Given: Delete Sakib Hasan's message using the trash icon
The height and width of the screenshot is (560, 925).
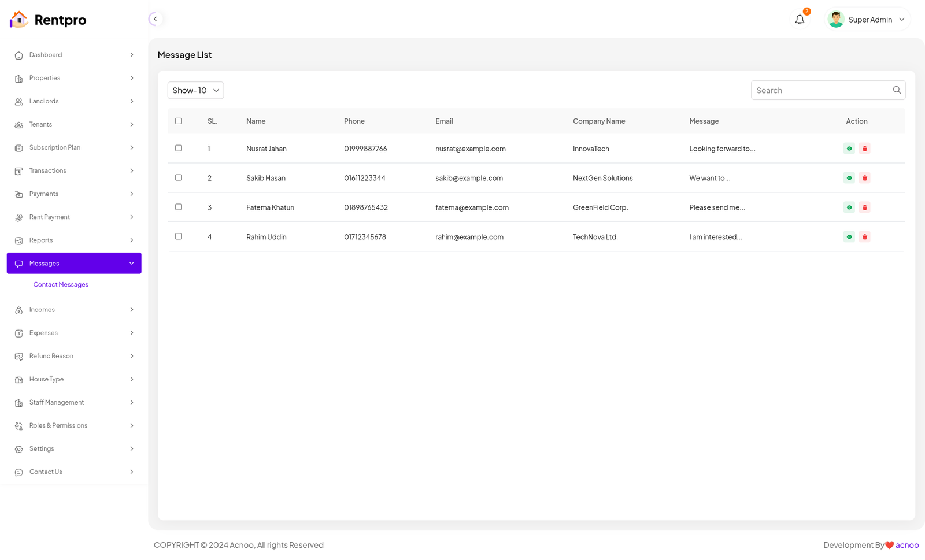Looking at the screenshot, I should pos(864,178).
